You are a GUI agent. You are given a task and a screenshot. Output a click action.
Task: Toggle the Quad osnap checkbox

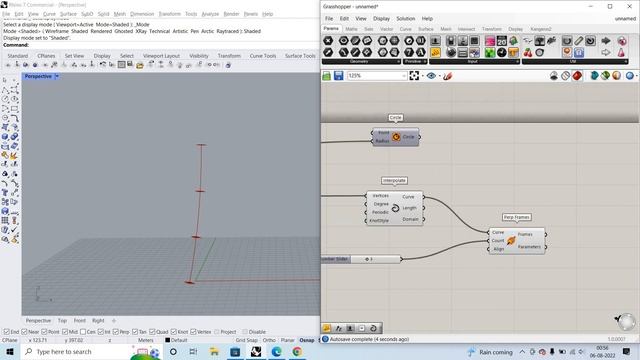pyautogui.click(x=152, y=332)
